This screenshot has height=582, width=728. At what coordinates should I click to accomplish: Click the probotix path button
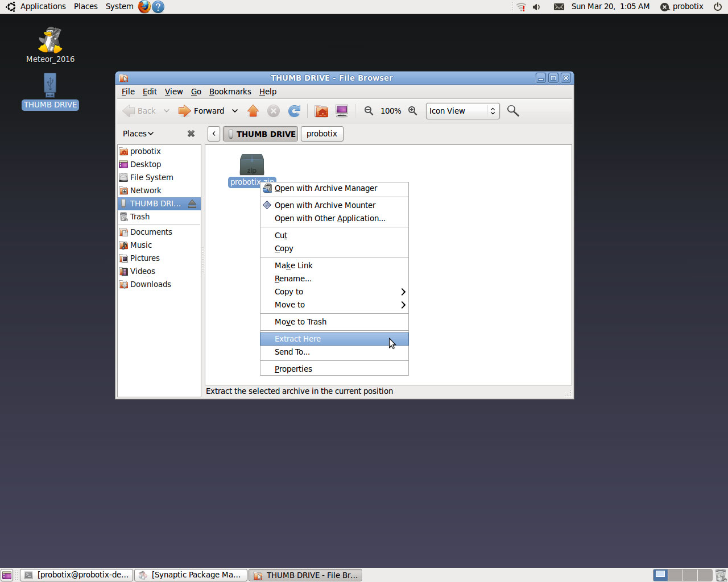(322, 134)
